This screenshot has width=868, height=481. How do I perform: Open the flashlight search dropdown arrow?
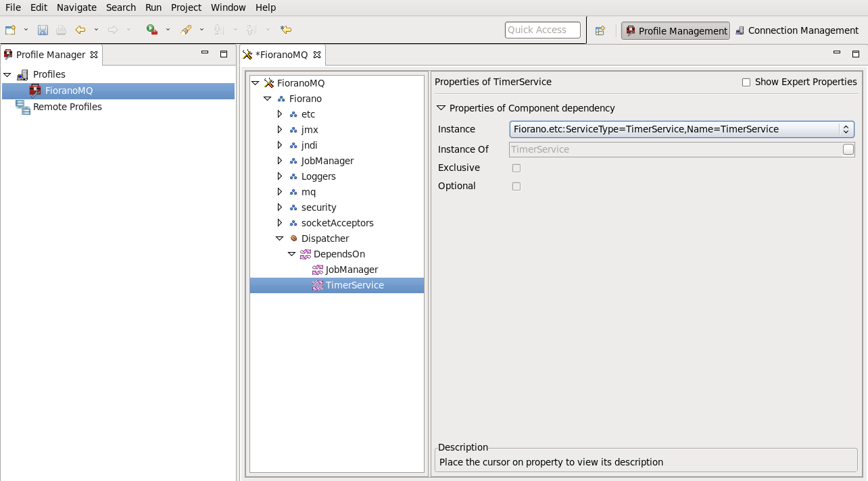tap(201, 30)
